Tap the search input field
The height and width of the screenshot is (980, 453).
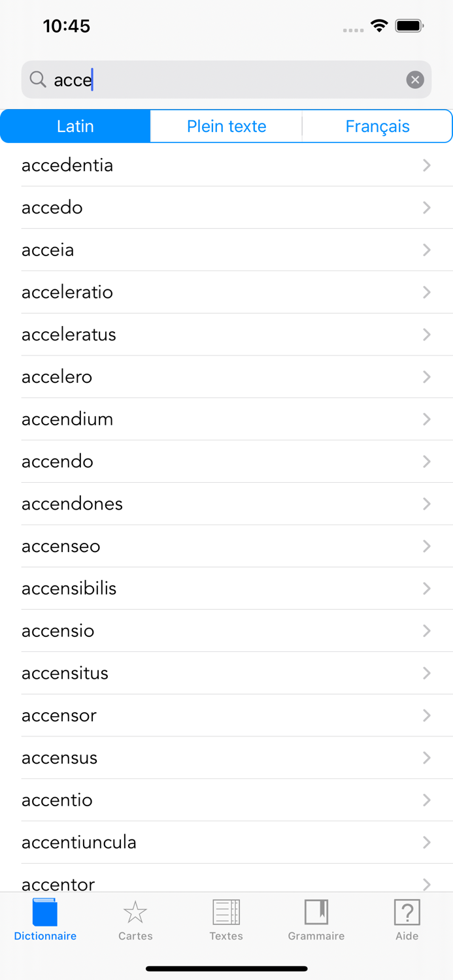coord(196,79)
